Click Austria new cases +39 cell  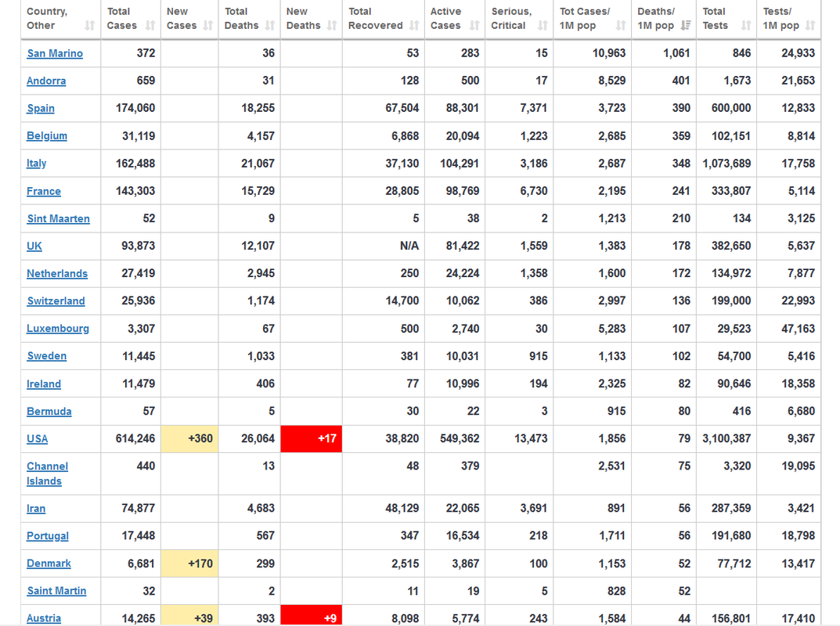tap(189, 617)
